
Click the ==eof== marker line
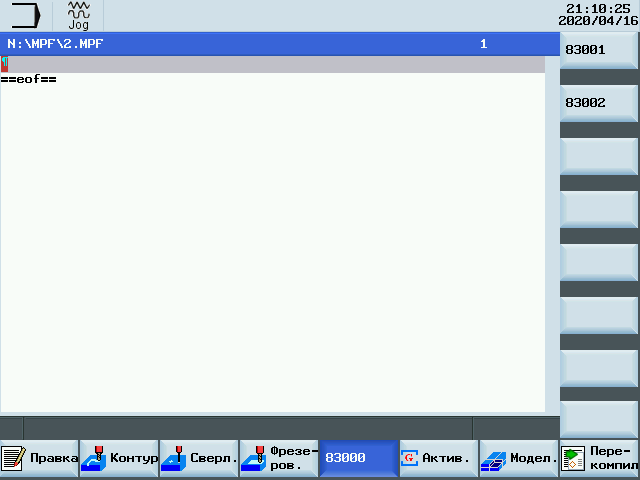[28, 79]
